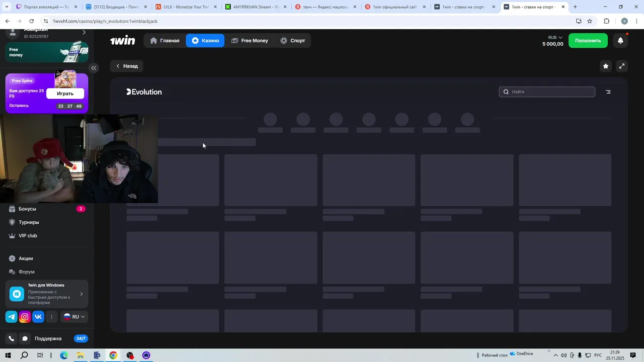Open Chrome extensions puzzle icon
644x362 pixels.
(606, 21)
